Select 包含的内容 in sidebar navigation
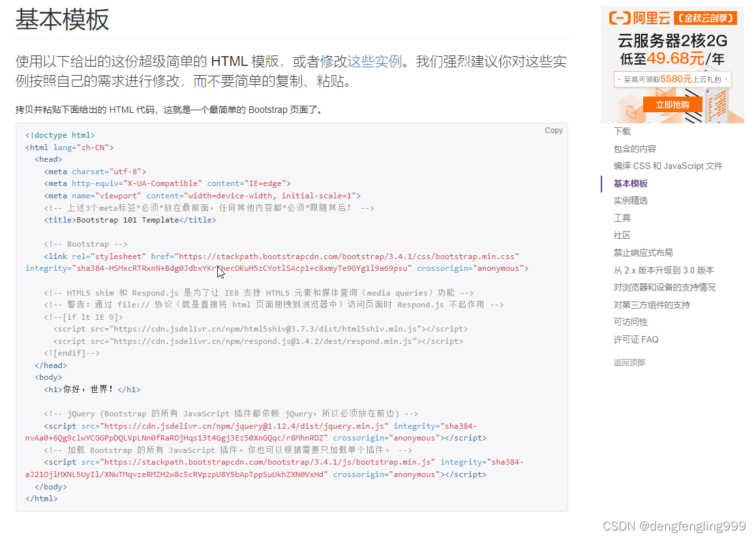Image resolution: width=756 pixels, height=539 pixels. (635, 149)
